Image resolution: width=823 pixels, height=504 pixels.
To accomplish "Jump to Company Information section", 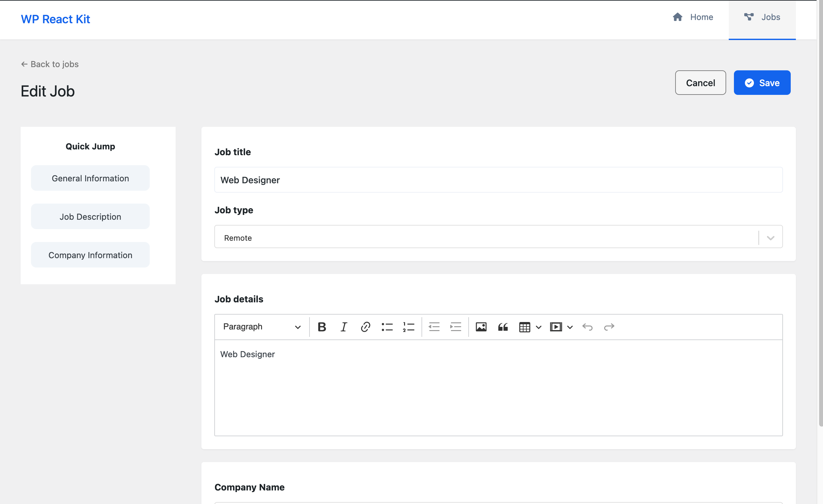I will pyautogui.click(x=90, y=255).
